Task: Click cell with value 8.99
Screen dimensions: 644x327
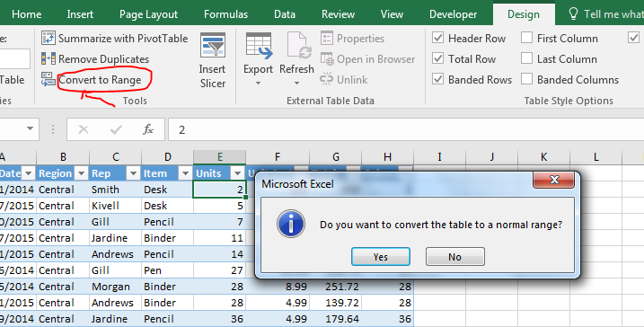Action: [x=278, y=287]
